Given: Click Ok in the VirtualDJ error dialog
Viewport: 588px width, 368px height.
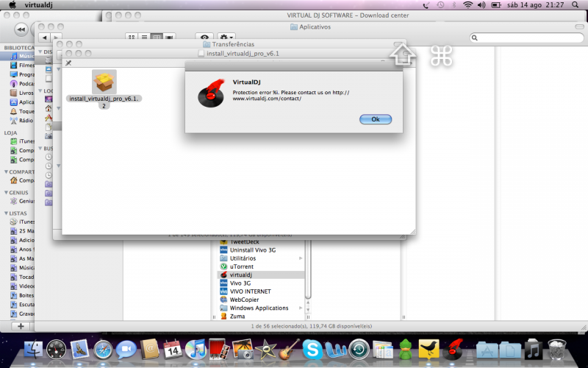Looking at the screenshot, I should tap(376, 119).
